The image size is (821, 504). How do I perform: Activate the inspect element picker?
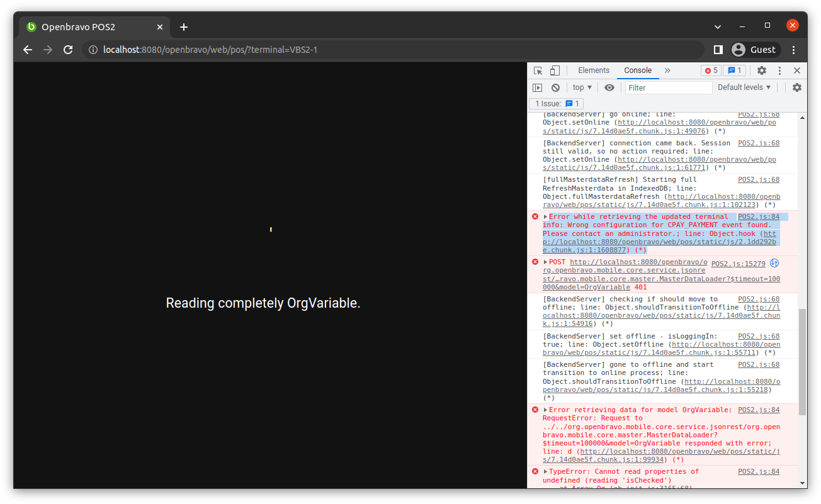tap(538, 70)
